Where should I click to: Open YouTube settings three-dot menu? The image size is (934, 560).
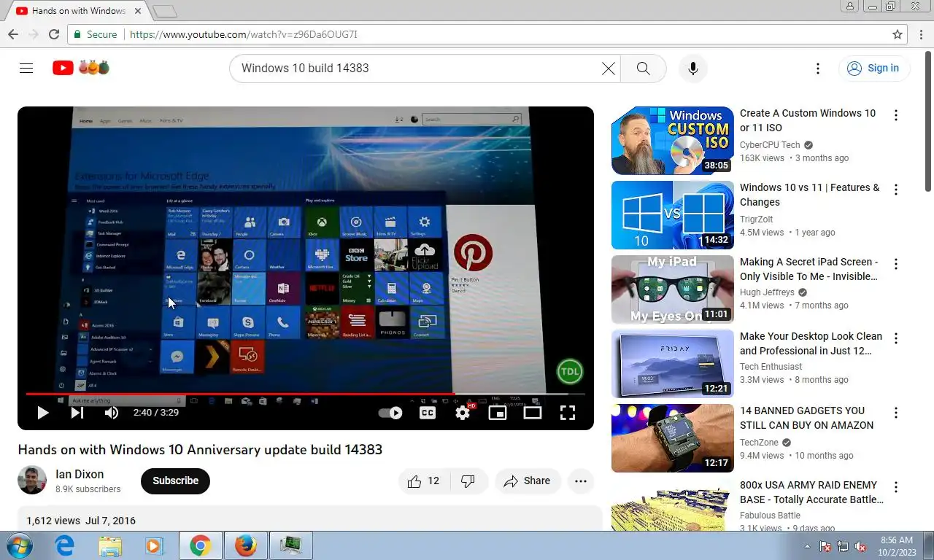click(x=818, y=68)
